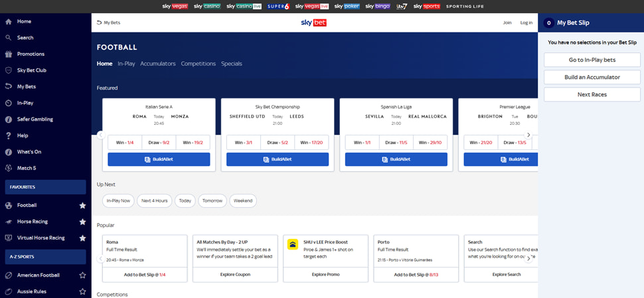This screenshot has width=644, height=298.
Task: Add Roma to Bet Slip at 1/4
Action: pos(145,275)
